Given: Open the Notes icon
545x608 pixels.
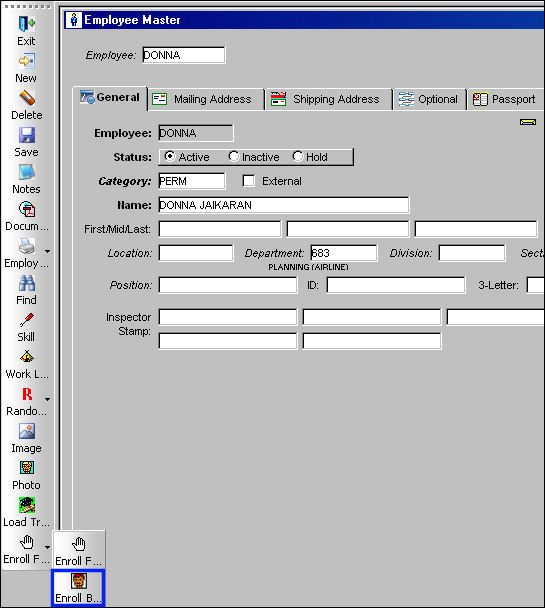Looking at the screenshot, I should click(26, 172).
